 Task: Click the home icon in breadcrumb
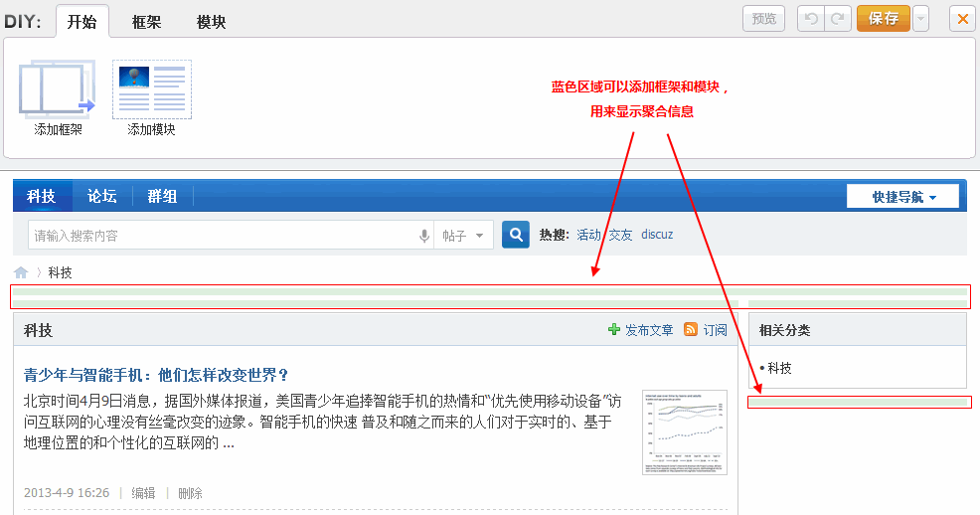(x=21, y=272)
